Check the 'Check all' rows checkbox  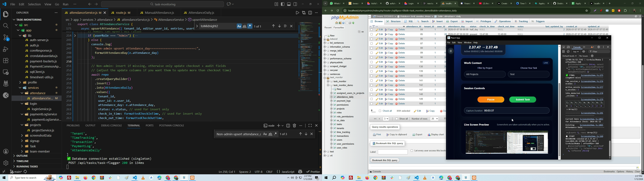[x=380, y=111]
